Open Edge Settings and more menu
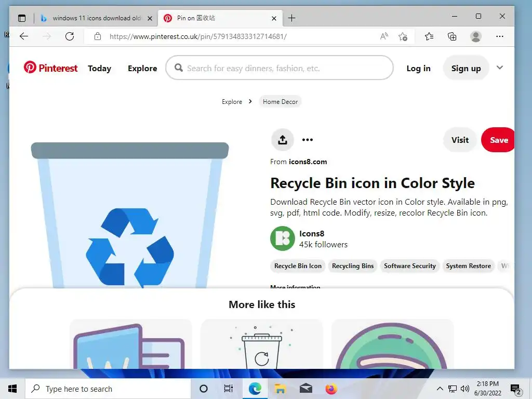Viewport: 532px width, 399px height. coord(499,36)
